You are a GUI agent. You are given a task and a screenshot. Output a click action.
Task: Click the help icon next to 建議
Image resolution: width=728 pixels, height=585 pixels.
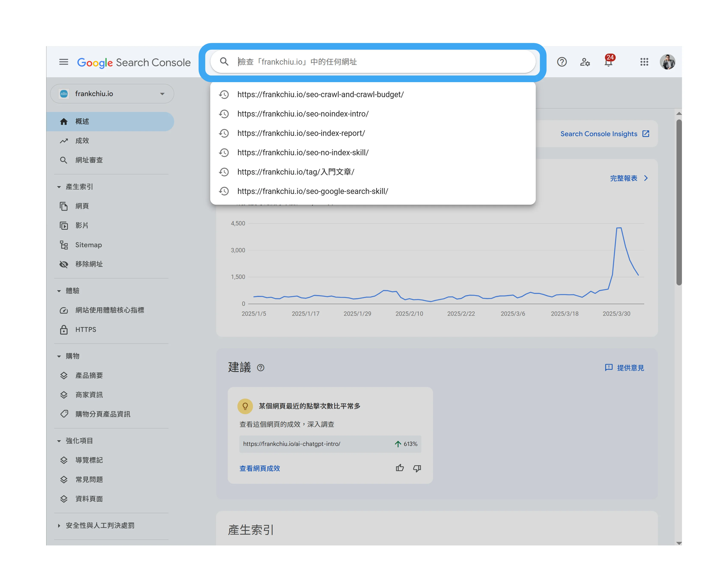[x=260, y=368]
